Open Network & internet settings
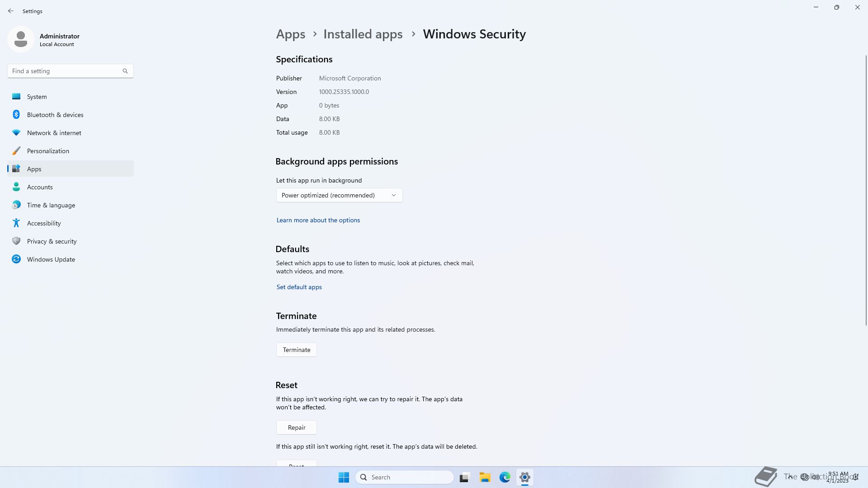The height and width of the screenshot is (488, 868). point(71,133)
